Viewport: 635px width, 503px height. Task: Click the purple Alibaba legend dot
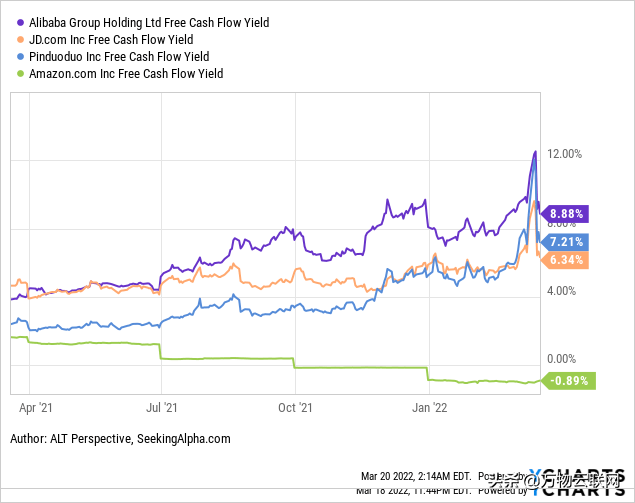click(x=20, y=23)
